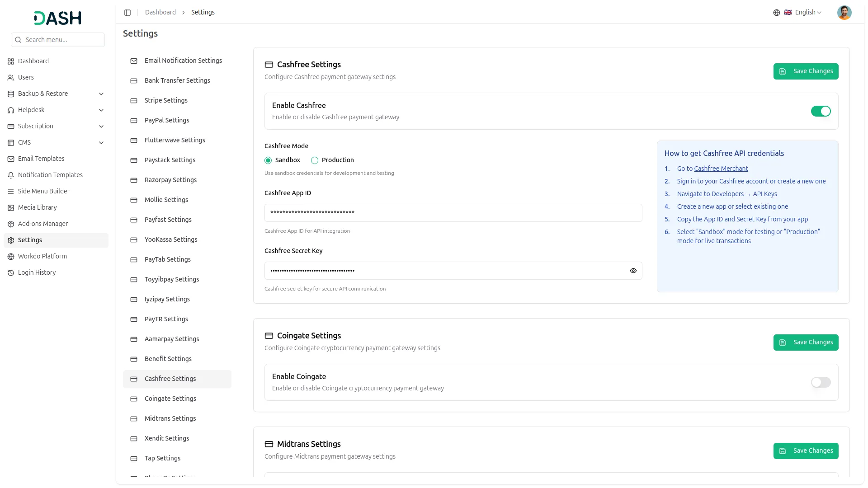868x488 pixels.
Task: Save changes for Midtrans Settings
Action: (x=806, y=451)
